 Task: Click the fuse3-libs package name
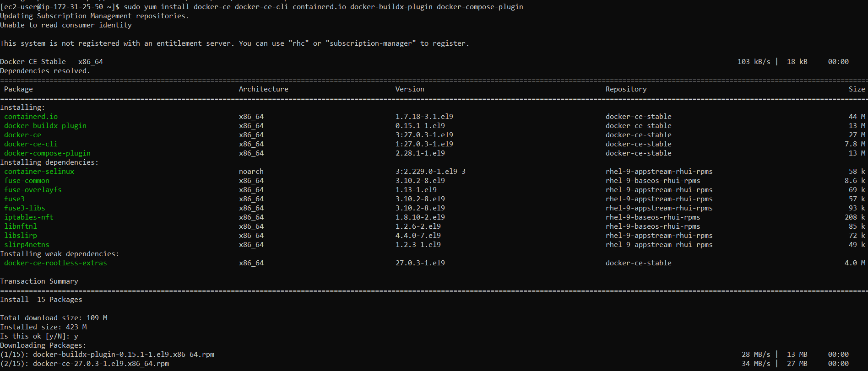[x=24, y=208]
